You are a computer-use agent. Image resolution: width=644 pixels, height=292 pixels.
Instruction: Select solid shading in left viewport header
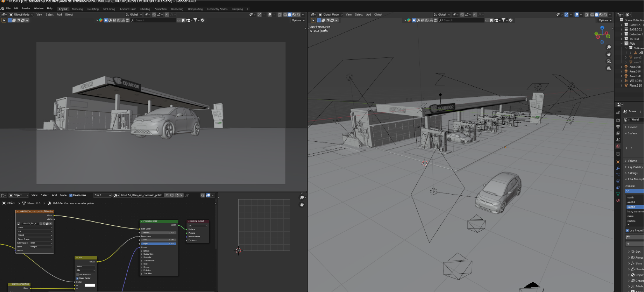click(289, 15)
